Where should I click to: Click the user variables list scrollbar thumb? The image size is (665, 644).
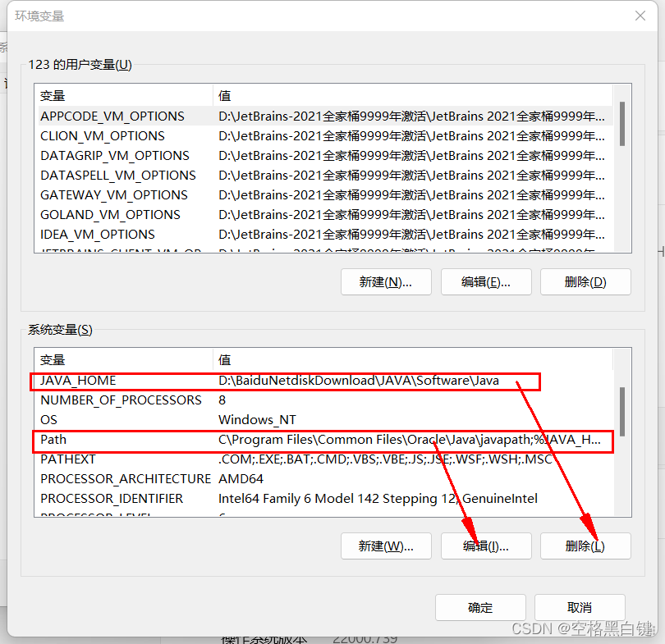(622, 123)
